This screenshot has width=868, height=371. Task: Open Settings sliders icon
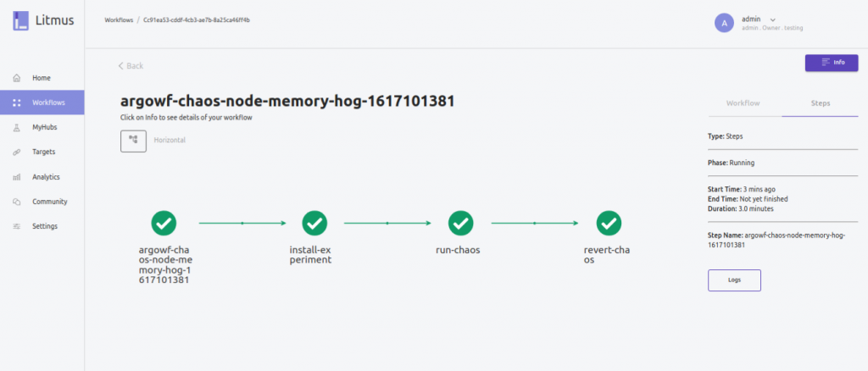coord(17,226)
